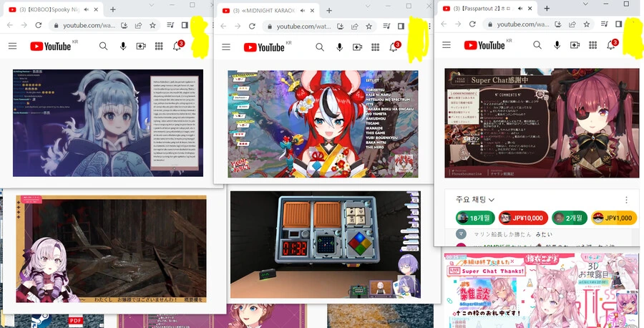This screenshot has height=328, width=644.
Task: Go to YouTube home via logo in KOBOO window
Action: coord(51,47)
